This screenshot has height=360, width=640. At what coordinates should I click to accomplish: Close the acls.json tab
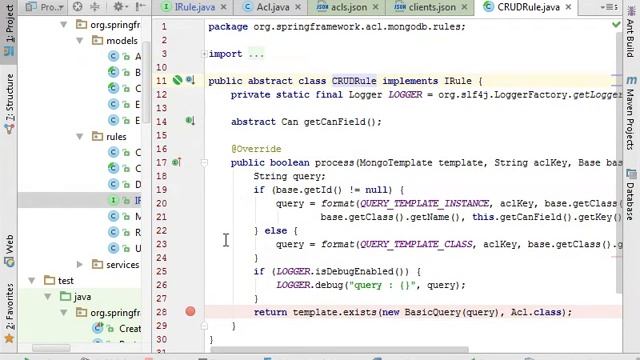376,7
